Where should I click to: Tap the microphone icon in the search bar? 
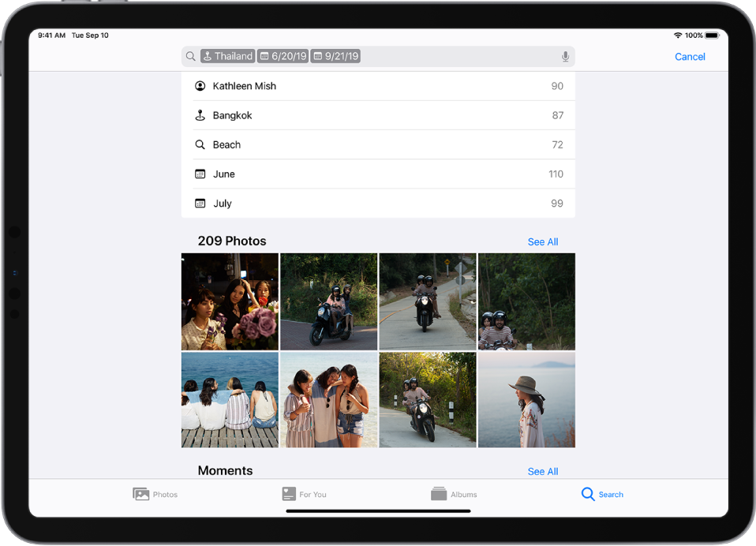click(565, 56)
